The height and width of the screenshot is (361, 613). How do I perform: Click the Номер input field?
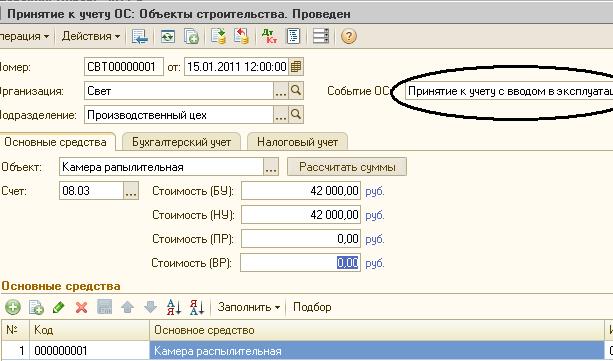[124, 66]
